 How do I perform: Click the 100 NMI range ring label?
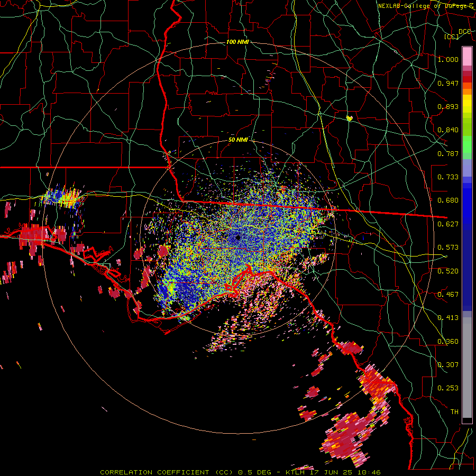pos(237,42)
